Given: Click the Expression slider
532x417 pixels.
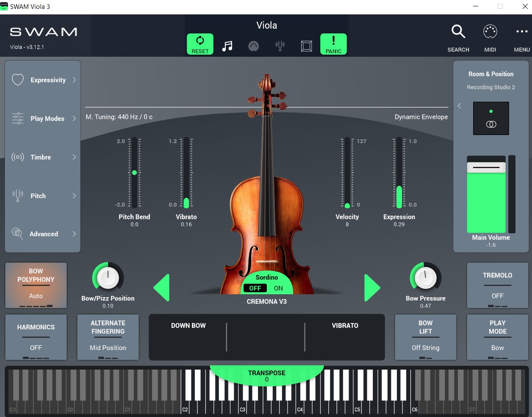Looking at the screenshot, I should [x=399, y=172].
